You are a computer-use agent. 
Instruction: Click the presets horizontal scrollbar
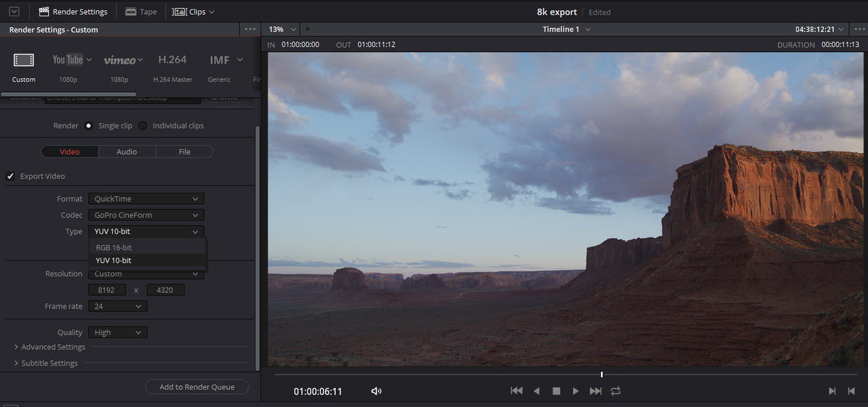[x=68, y=94]
